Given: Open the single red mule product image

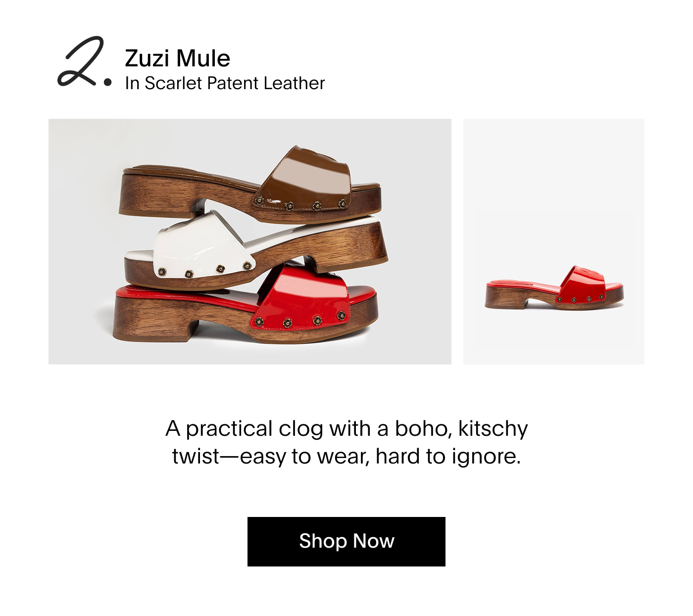Looking at the screenshot, I should (x=554, y=242).
